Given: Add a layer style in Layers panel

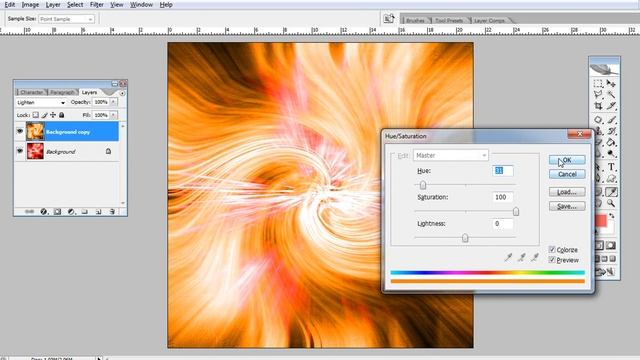Looking at the screenshot, I should 43,211.
